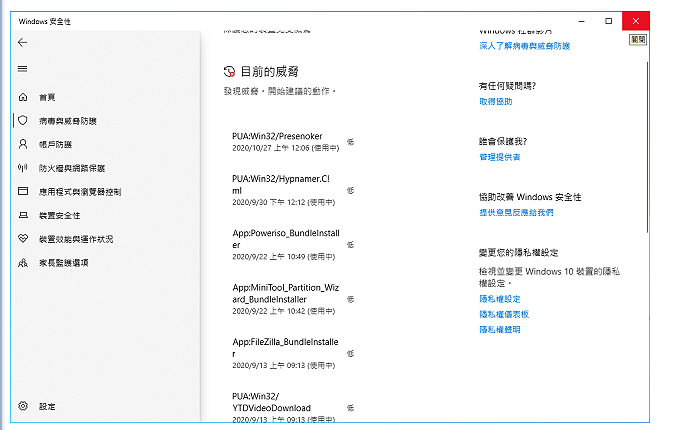Image resolution: width=680 pixels, height=430 pixels.
Task: Select 病毒與威脅防護 in the sidebar
Action: [x=68, y=121]
